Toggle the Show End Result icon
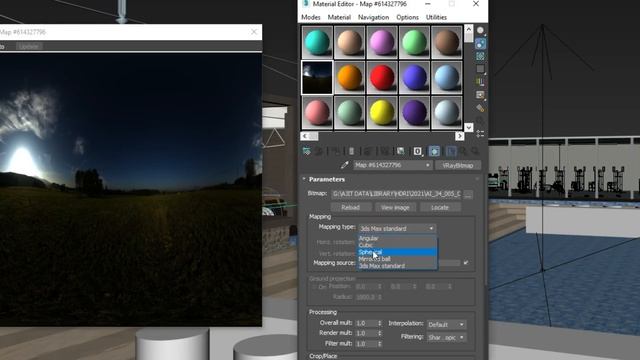640x360 pixels. coord(451,151)
